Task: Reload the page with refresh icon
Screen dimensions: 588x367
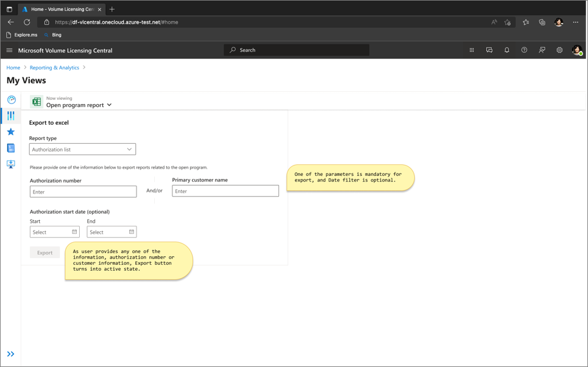Action: tap(27, 22)
